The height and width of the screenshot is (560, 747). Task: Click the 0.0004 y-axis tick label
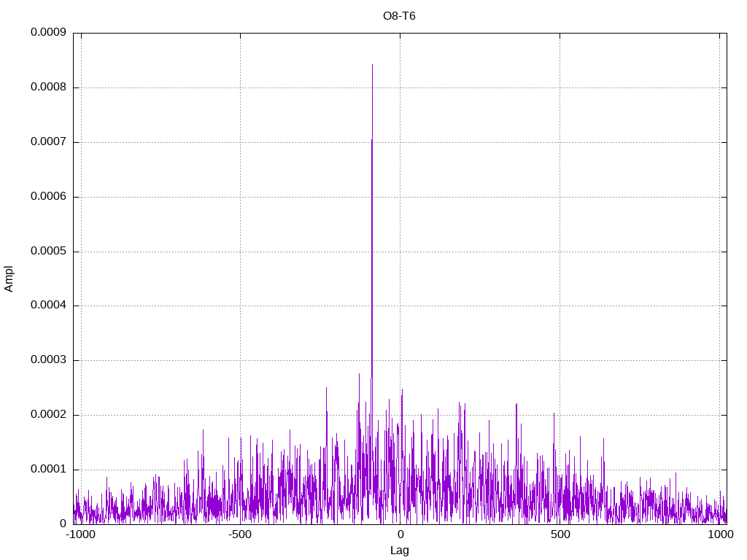coord(48,306)
